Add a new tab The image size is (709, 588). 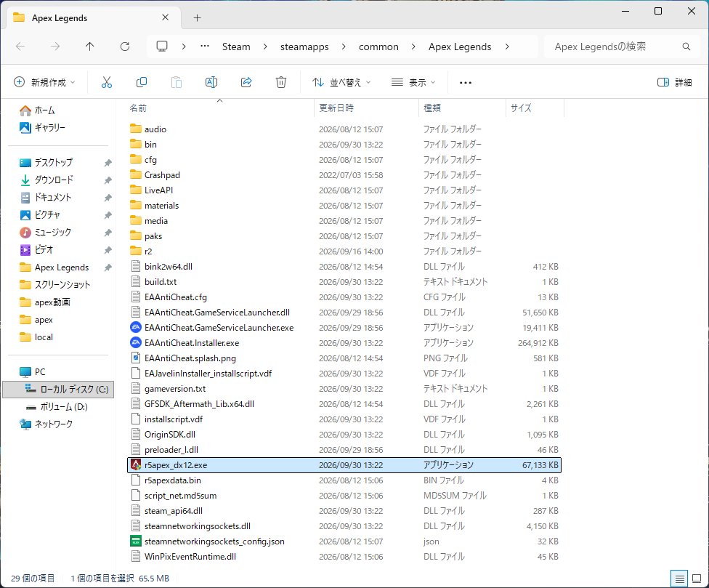[x=197, y=17]
